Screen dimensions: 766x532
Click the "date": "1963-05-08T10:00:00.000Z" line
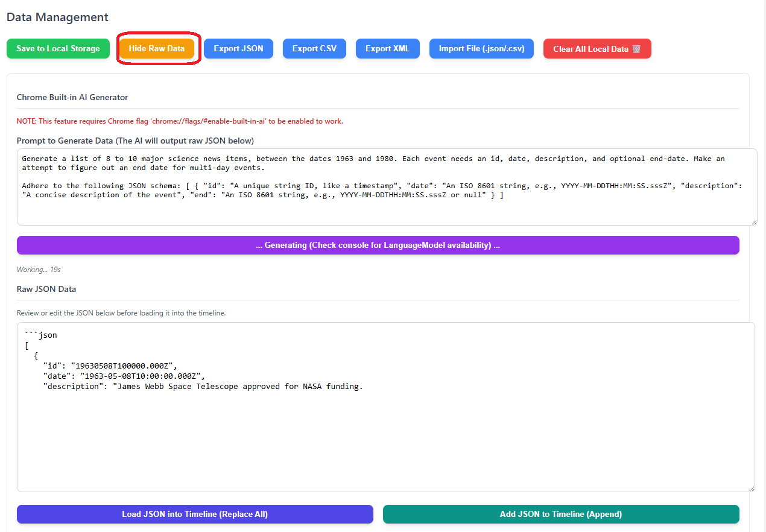click(x=124, y=376)
